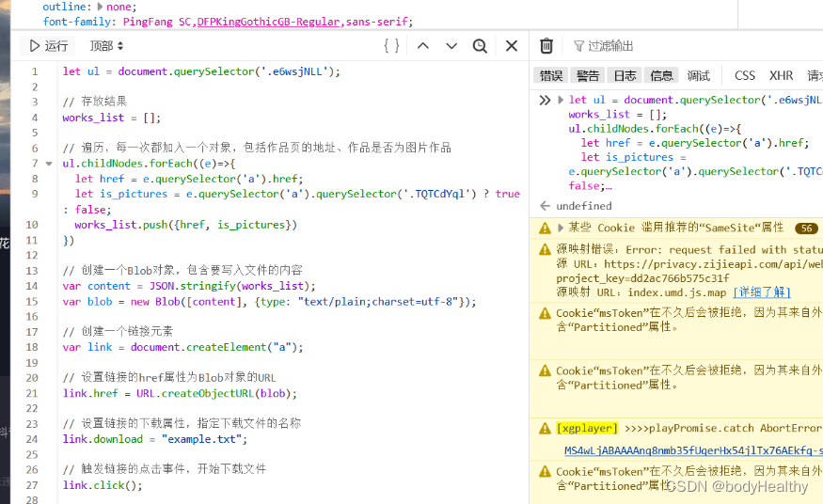Toggle the 日志 logs filter
The height and width of the screenshot is (504, 823).
click(625, 75)
